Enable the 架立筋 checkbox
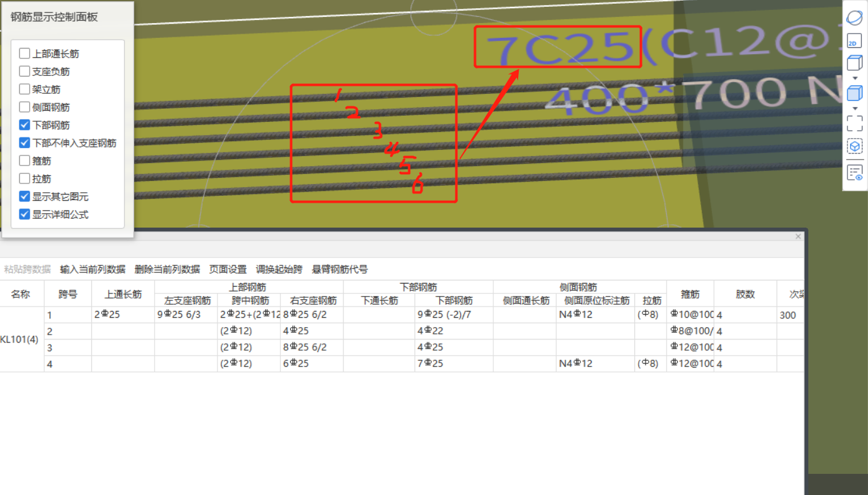 (25, 90)
